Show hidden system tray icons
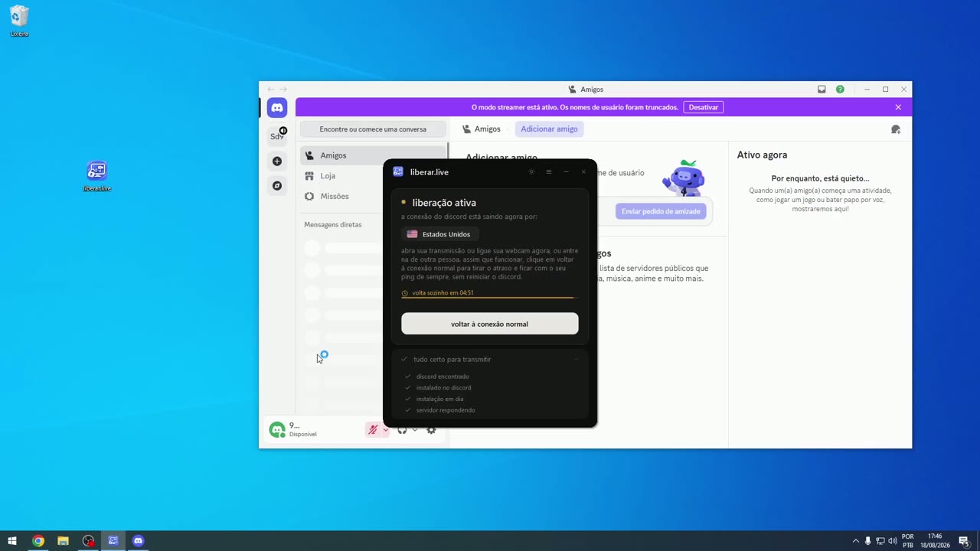The width and height of the screenshot is (980, 551). pyautogui.click(x=856, y=541)
